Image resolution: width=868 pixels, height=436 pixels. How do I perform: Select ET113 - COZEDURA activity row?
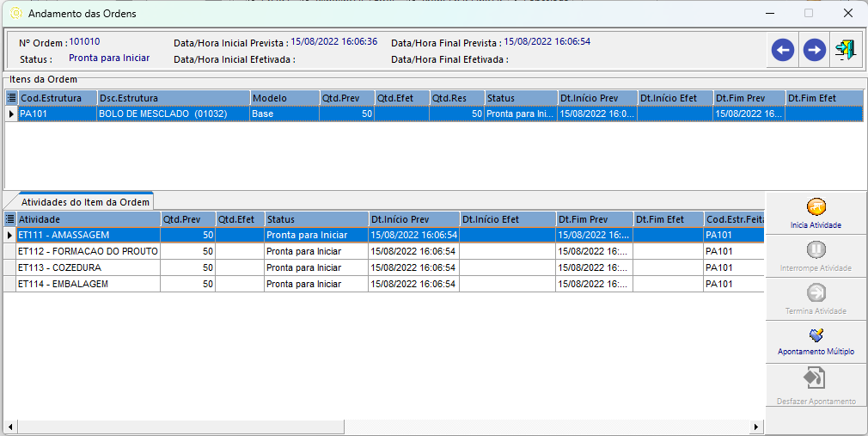(x=88, y=267)
